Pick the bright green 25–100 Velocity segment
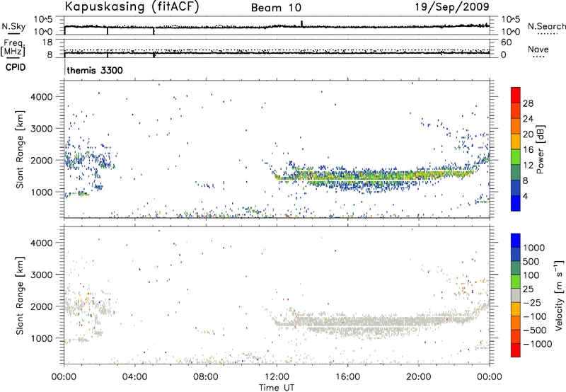 (x=516, y=282)
